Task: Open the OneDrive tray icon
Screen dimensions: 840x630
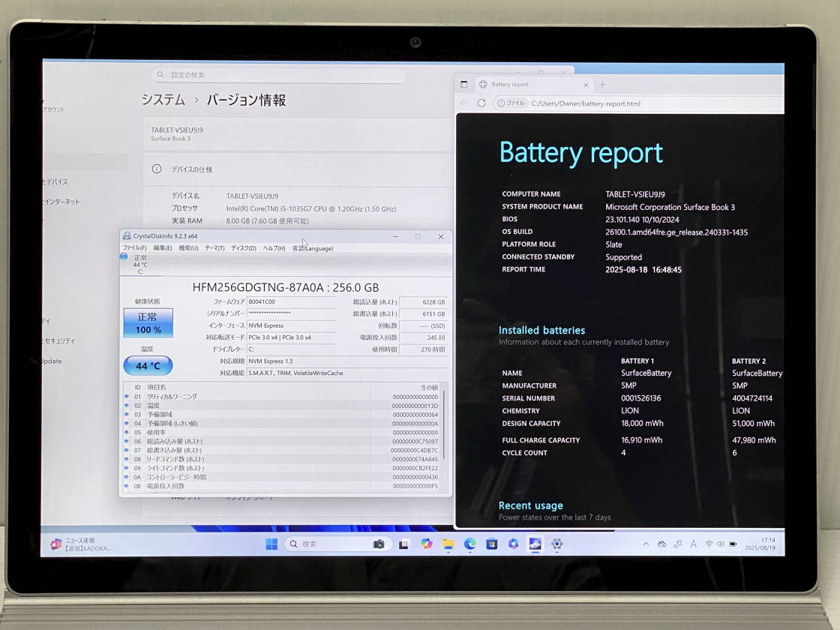Action: 662,544
